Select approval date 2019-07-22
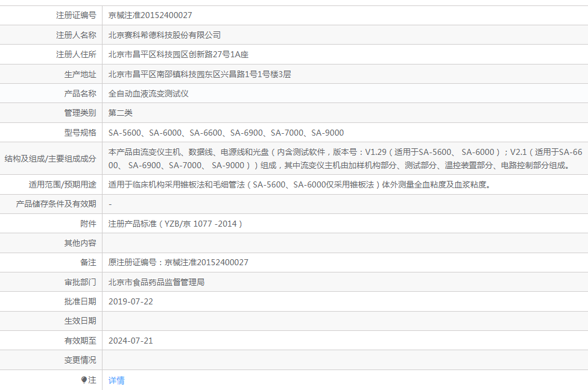Screen dimensions: 588x390 [130, 301]
